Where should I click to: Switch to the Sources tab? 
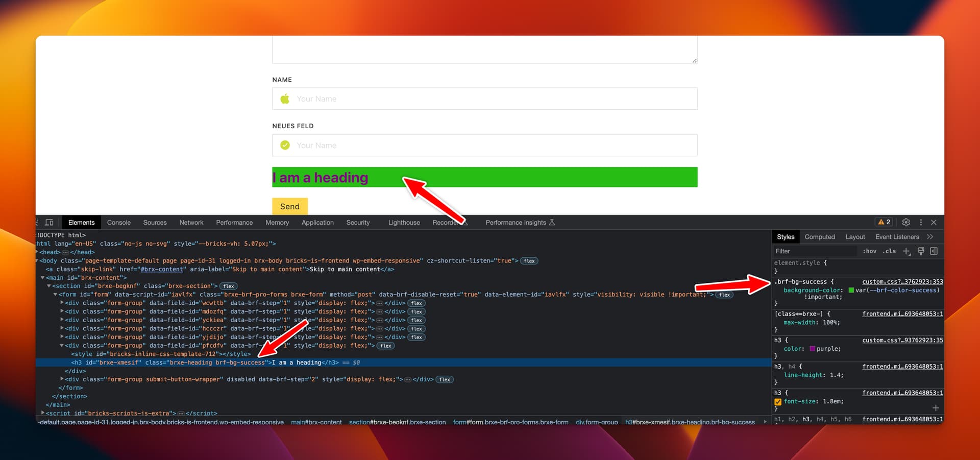click(155, 223)
